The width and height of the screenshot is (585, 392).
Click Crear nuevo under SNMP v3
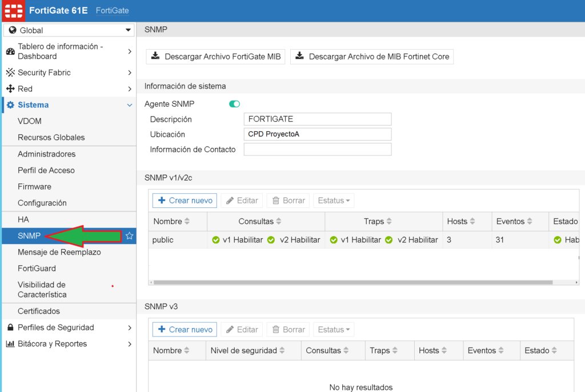[184, 329]
